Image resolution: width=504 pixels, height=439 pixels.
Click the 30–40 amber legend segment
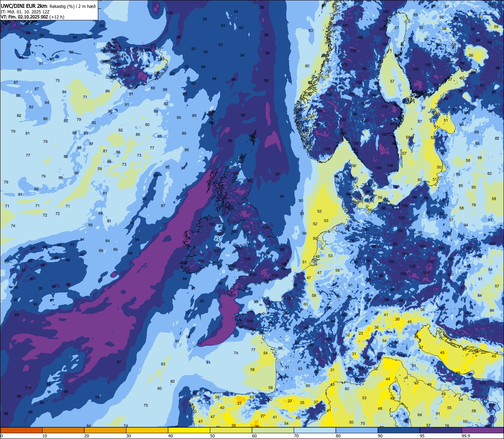147,430
